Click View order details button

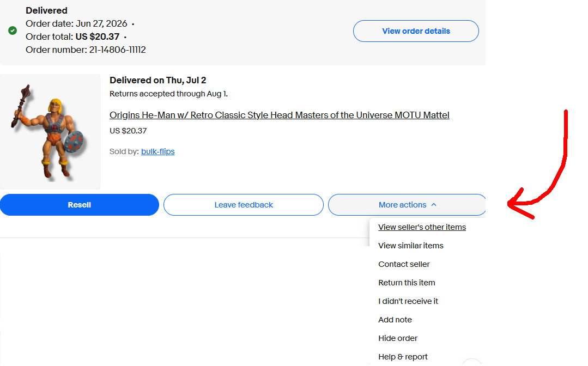pos(416,31)
